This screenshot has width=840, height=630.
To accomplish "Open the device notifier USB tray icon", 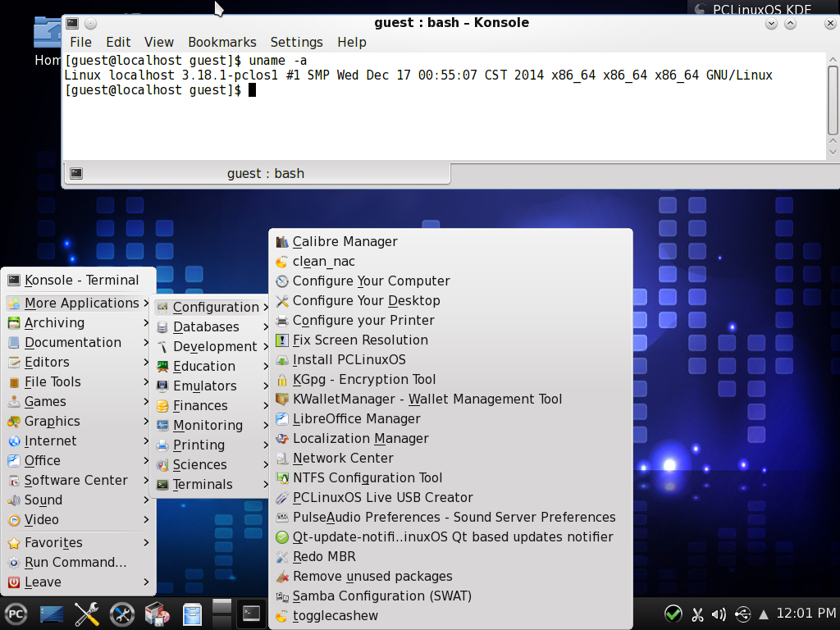I will pos(743,614).
